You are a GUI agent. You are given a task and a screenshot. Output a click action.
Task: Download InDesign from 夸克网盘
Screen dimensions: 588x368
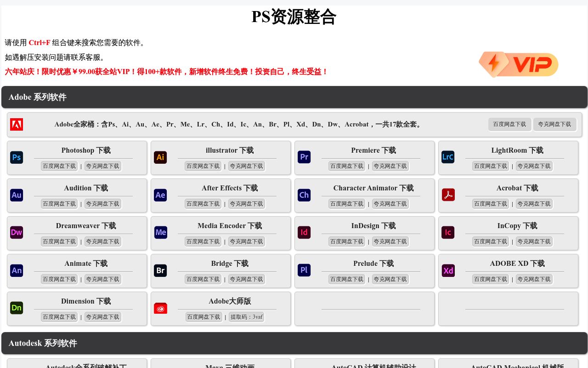[x=390, y=241]
